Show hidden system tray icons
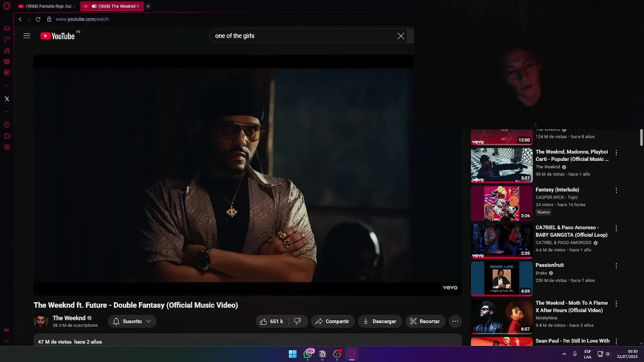Image resolution: width=644 pixels, height=362 pixels. click(564, 354)
